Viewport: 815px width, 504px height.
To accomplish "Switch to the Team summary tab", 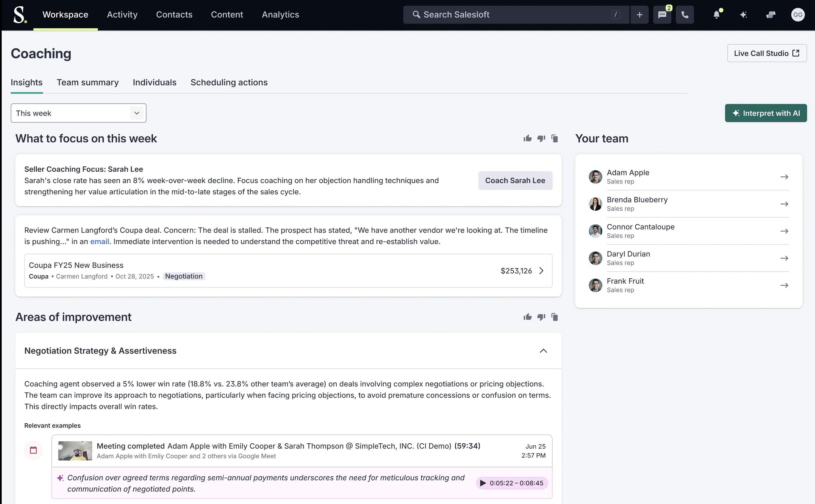I will click(x=87, y=82).
